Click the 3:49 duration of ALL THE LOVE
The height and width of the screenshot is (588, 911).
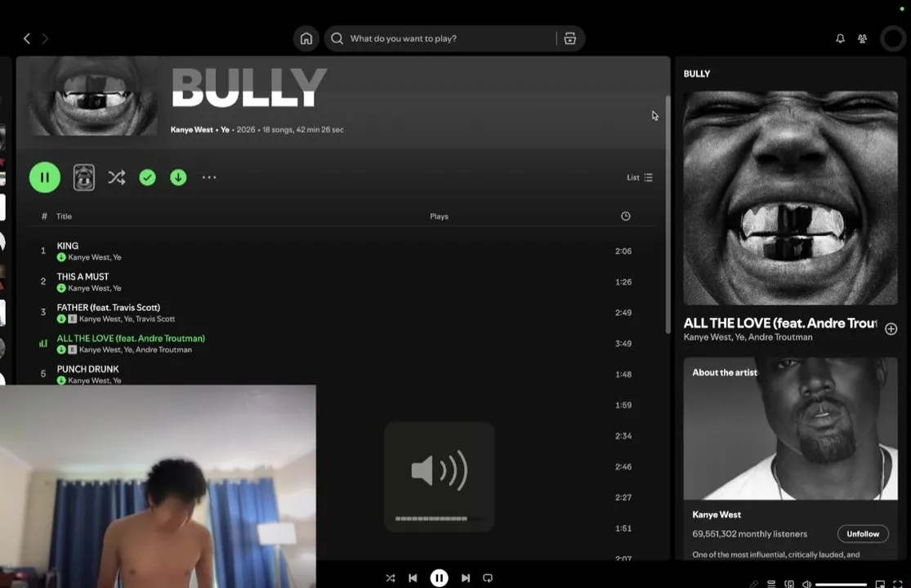[x=623, y=343]
